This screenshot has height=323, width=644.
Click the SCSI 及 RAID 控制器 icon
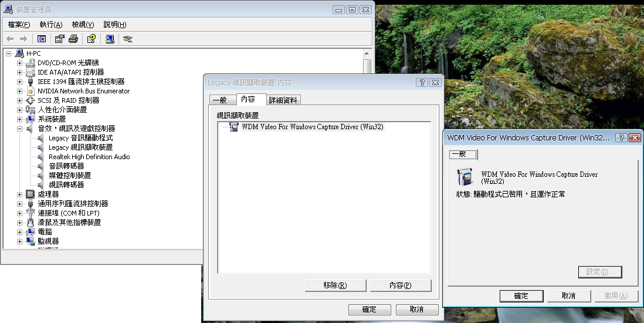pyautogui.click(x=30, y=100)
